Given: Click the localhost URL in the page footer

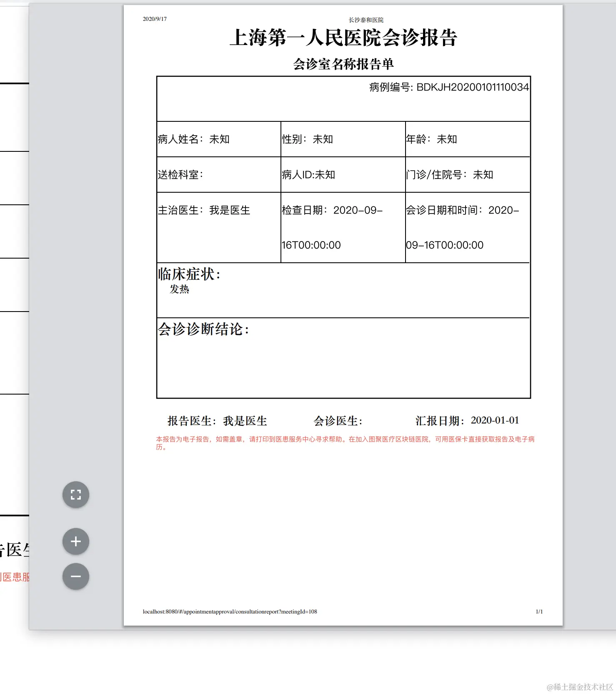Looking at the screenshot, I should tap(230, 612).
